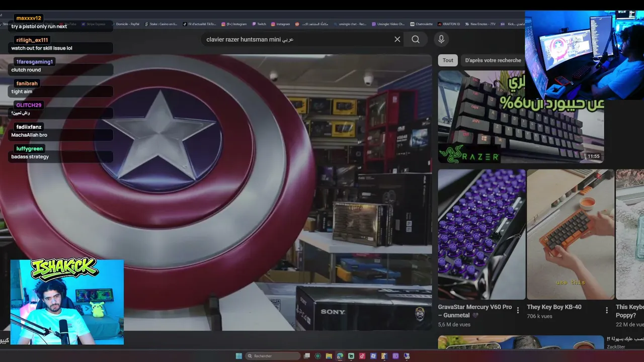Screen dimensions: 644x362
Task: Click the ZackSter channel name
Action: pos(616,346)
